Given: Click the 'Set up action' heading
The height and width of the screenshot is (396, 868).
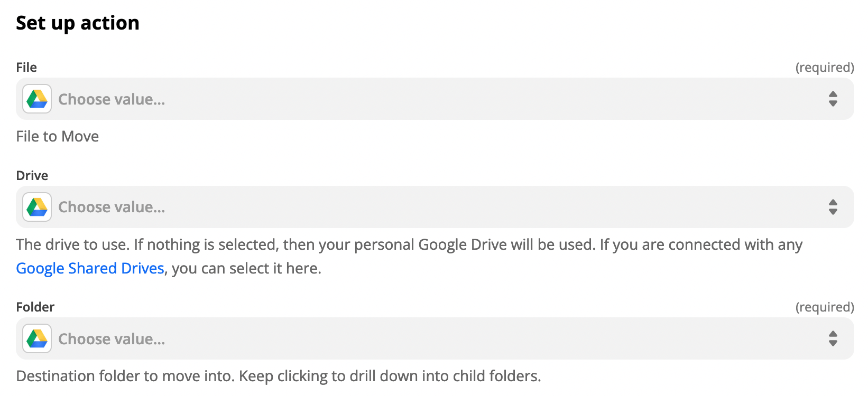Looking at the screenshot, I should [x=78, y=23].
